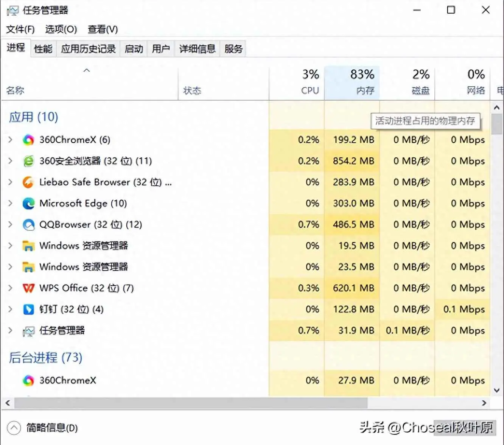Click the WPS Office icon
This screenshot has height=445, width=504.
28,288
